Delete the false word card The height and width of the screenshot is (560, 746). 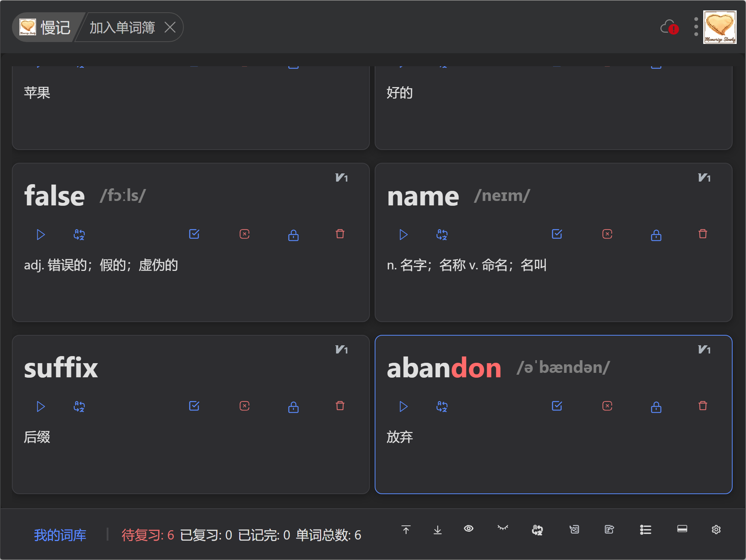(340, 234)
